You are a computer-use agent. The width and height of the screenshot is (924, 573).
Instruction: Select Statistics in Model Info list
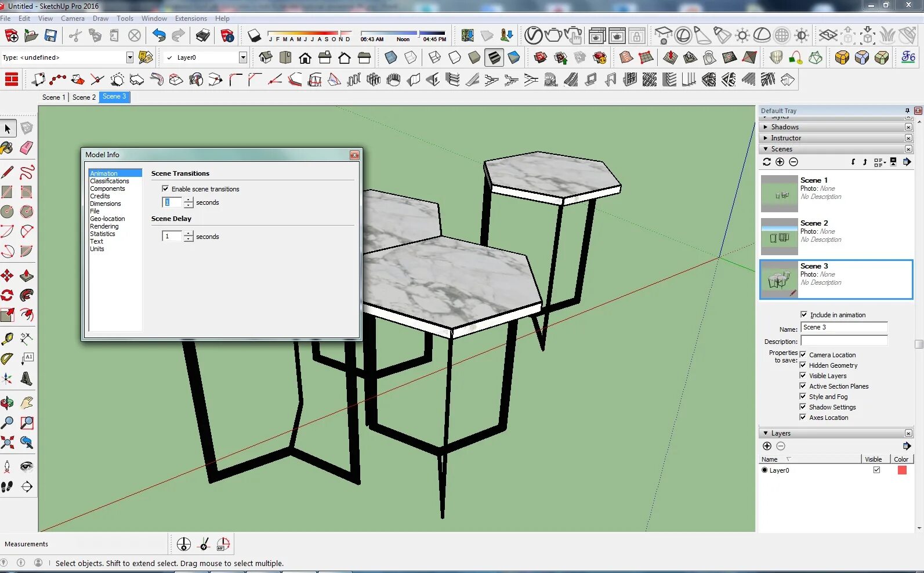click(103, 234)
